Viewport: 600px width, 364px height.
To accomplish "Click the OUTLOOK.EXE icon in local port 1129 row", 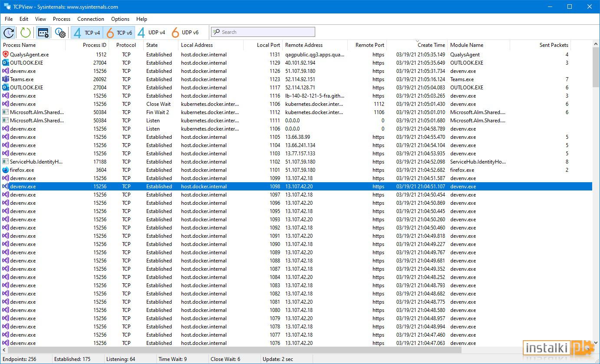I will point(5,63).
